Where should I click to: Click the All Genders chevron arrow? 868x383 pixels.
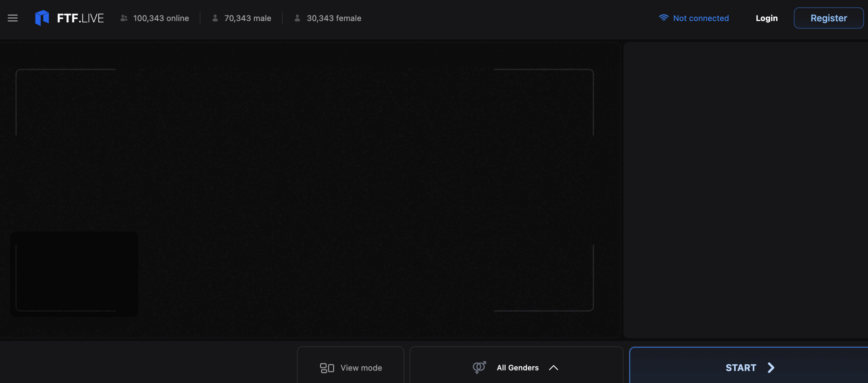[553, 368]
